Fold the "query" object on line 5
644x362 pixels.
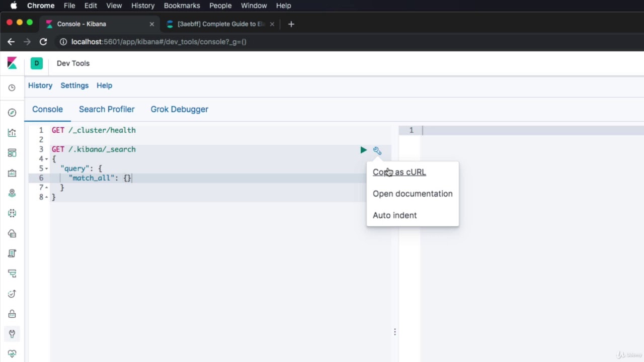(47, 168)
